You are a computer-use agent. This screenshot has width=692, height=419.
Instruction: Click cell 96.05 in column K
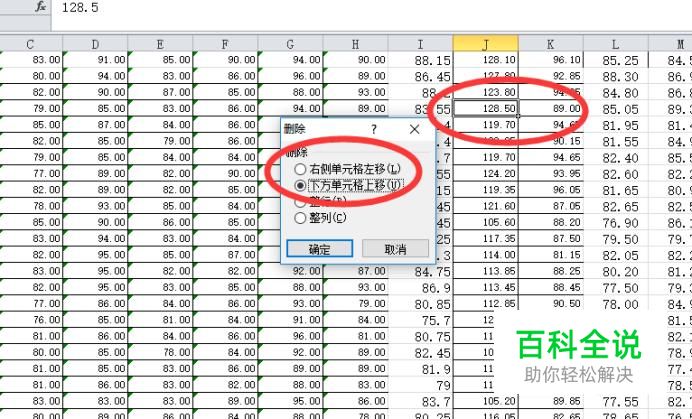551,190
